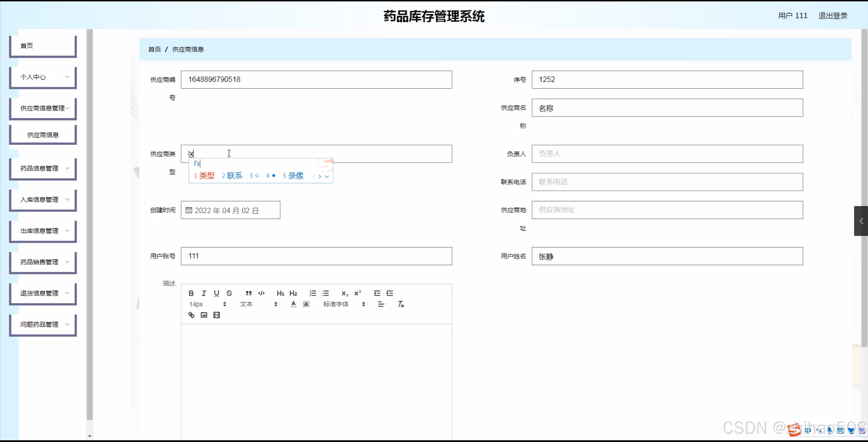Insert an image into the description
The height and width of the screenshot is (442, 868).
click(x=204, y=315)
